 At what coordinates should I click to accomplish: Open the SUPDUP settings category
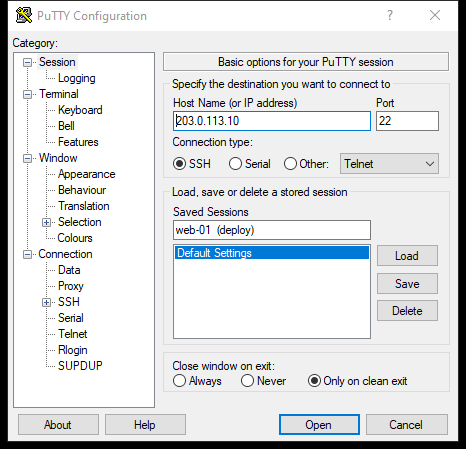[x=80, y=366]
